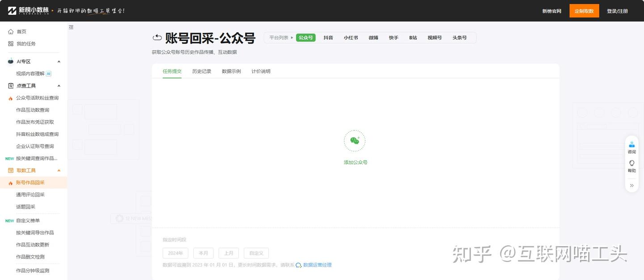Select 公众号 platform
The image size is (644, 280).
pyautogui.click(x=306, y=38)
